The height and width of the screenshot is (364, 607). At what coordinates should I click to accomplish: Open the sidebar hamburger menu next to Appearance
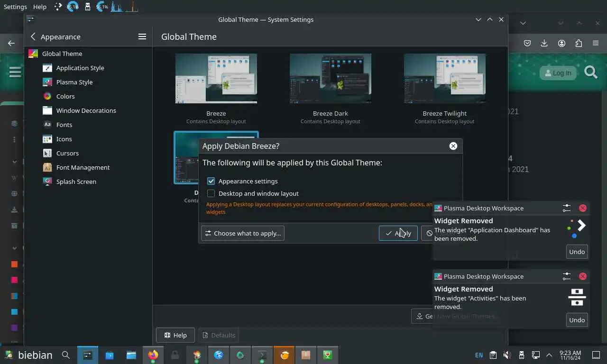(x=142, y=36)
